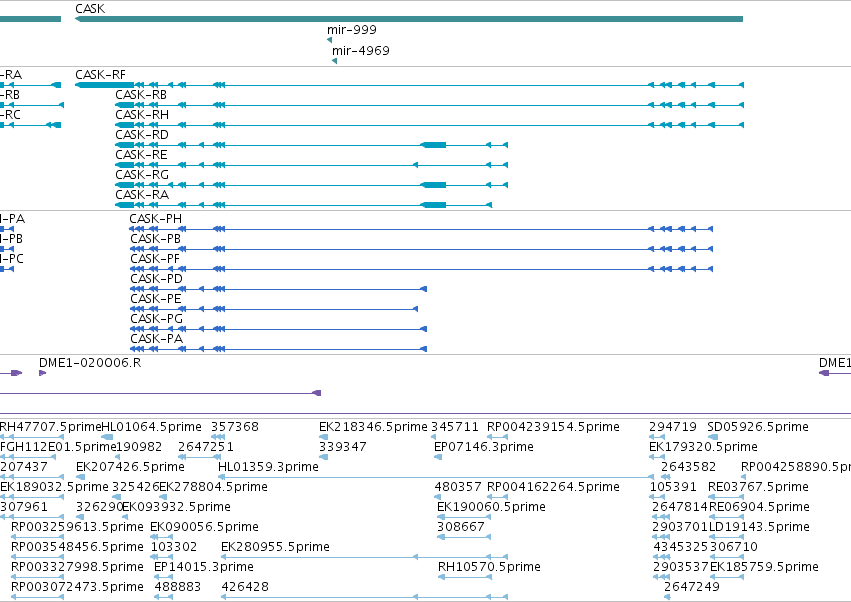Screen dimensions: 851x602
Task: Select the CASK-RG transcript label
Action: point(142,175)
